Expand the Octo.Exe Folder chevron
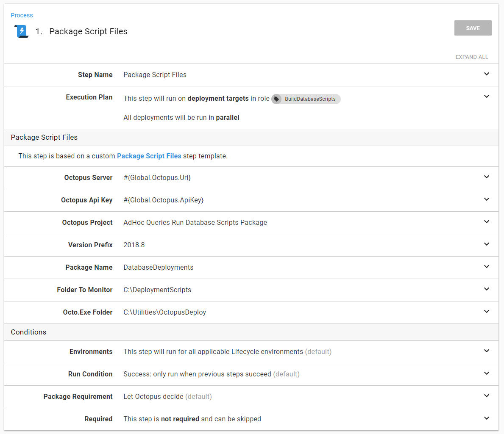This screenshot has width=504, height=434. coord(486,312)
